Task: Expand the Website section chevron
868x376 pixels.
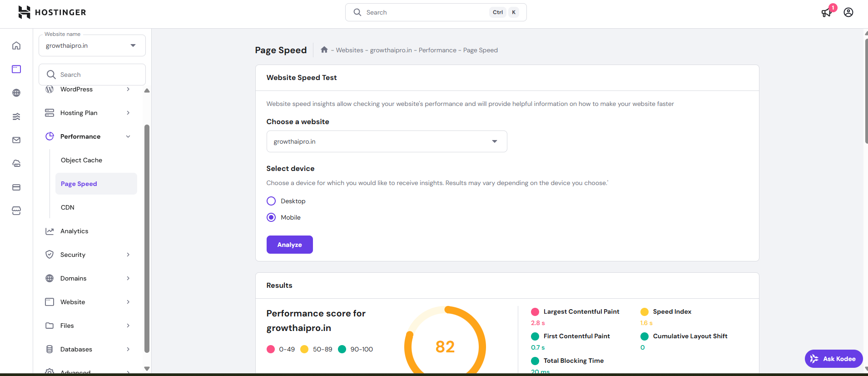Action: (128, 302)
